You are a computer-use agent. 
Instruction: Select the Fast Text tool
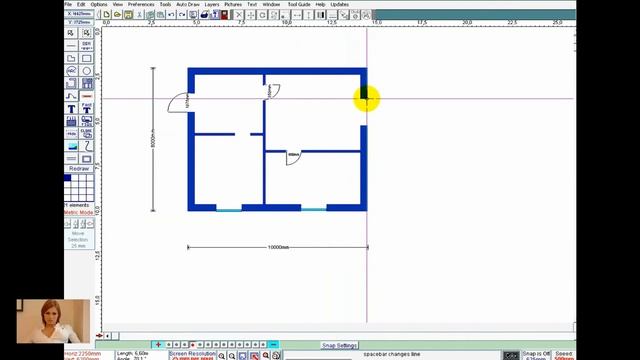[87, 109]
